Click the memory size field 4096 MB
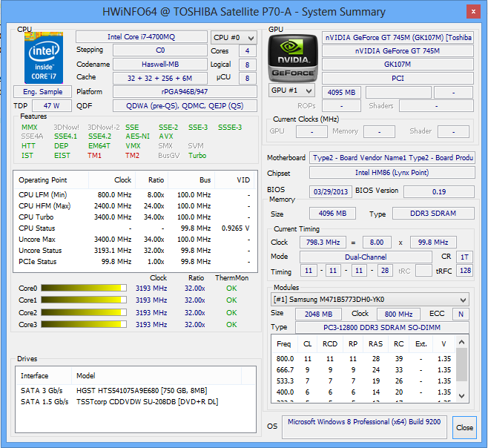The width and height of the screenshot is (488, 448). click(x=332, y=214)
